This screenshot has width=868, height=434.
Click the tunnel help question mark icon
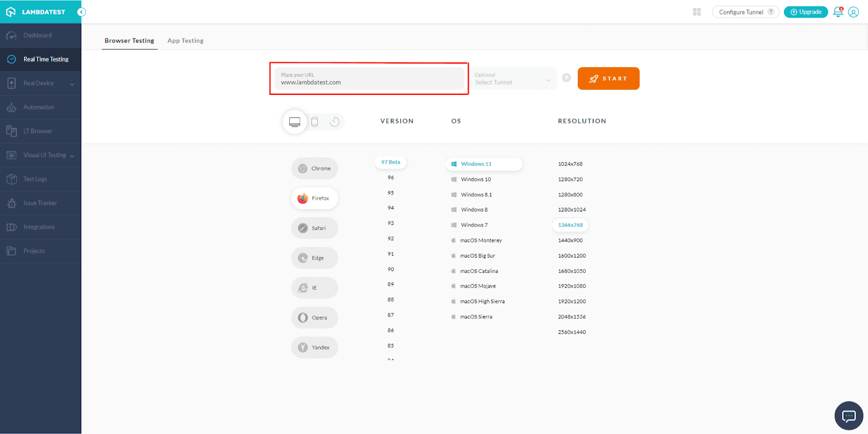pos(566,78)
